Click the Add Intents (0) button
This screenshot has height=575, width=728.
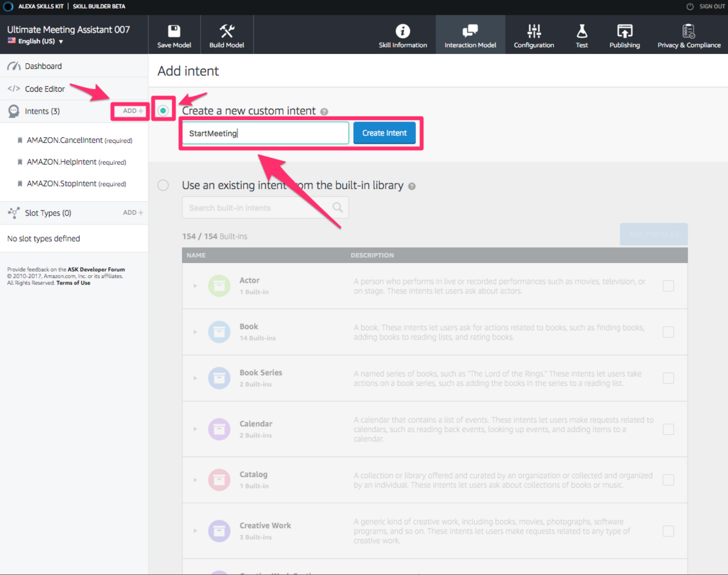click(654, 234)
